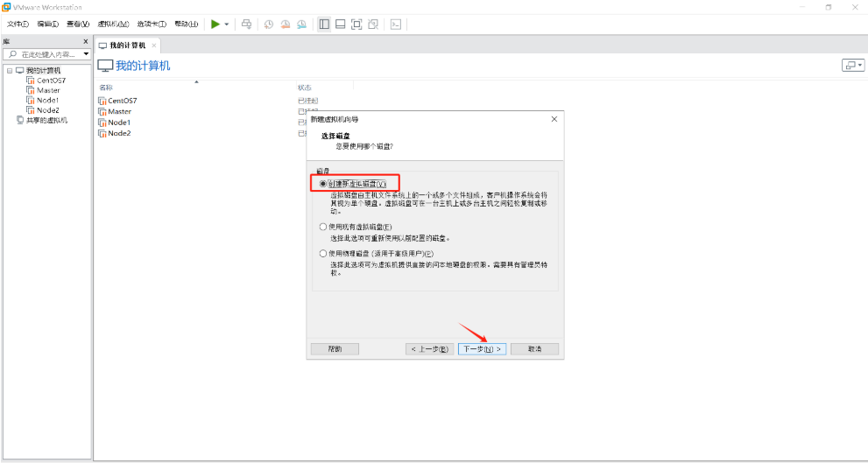Open the view options dropdown at top right
Screen dimensions: 868x463
click(853, 66)
